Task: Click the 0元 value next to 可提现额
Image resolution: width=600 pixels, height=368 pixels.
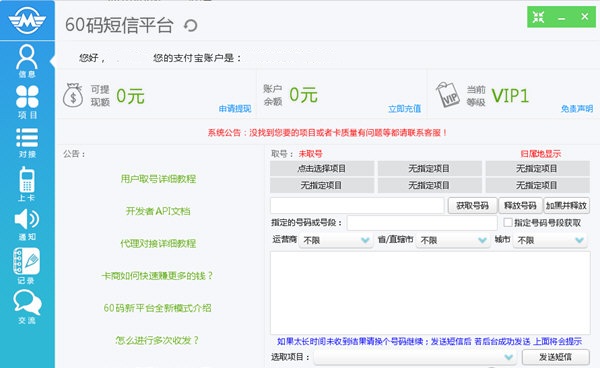Action: click(130, 96)
